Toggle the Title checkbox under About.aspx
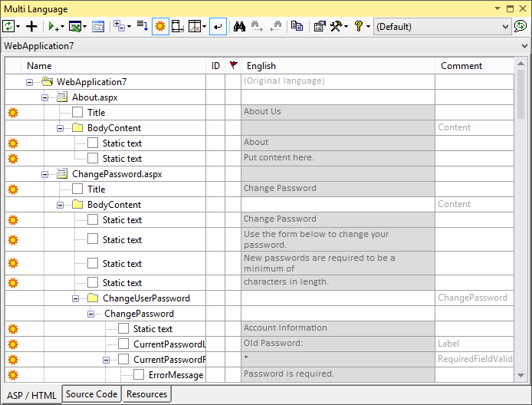Screen dimensions: 532x405 pyautogui.click(x=77, y=113)
